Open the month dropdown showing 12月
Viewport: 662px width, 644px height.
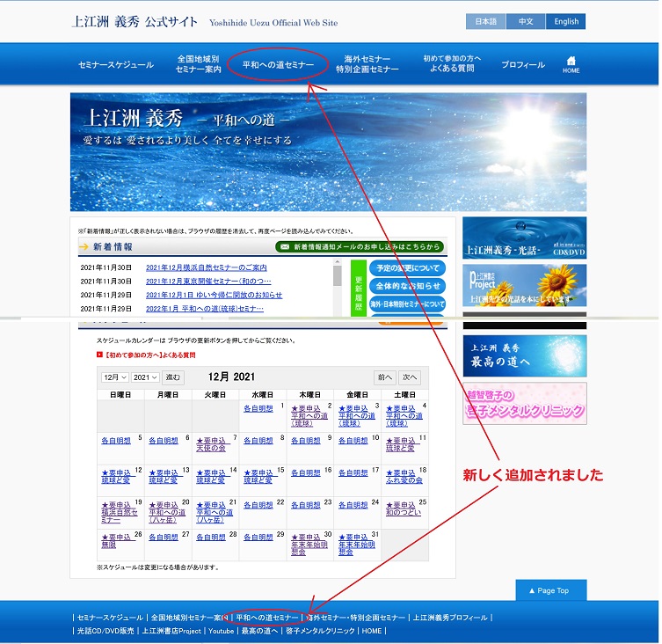point(114,377)
